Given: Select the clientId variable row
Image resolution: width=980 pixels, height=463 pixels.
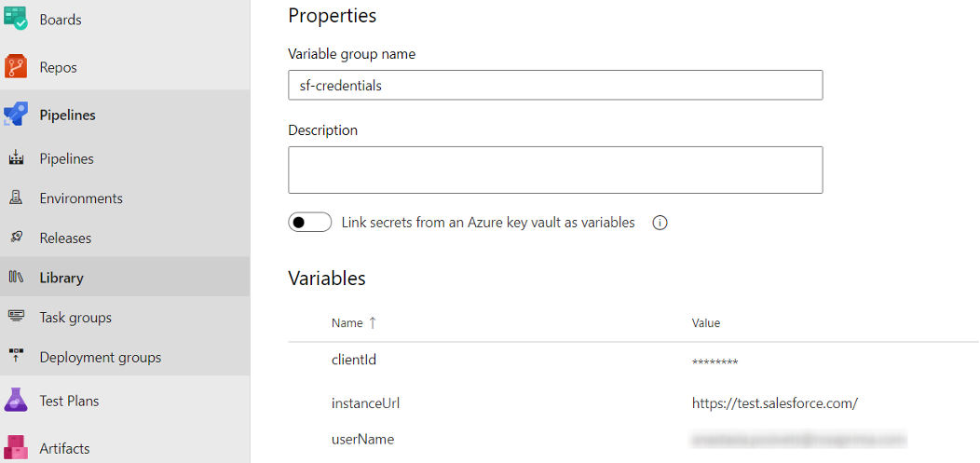Looking at the screenshot, I should 633,361.
